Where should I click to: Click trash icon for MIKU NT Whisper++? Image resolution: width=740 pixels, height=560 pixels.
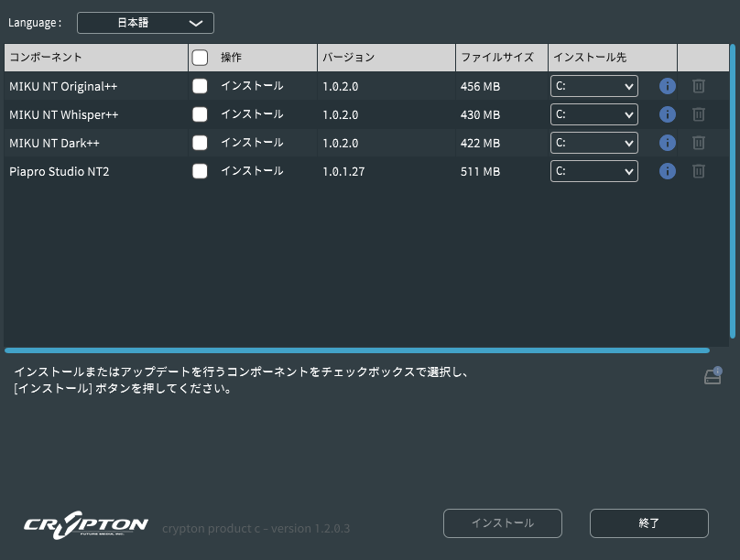(x=699, y=114)
